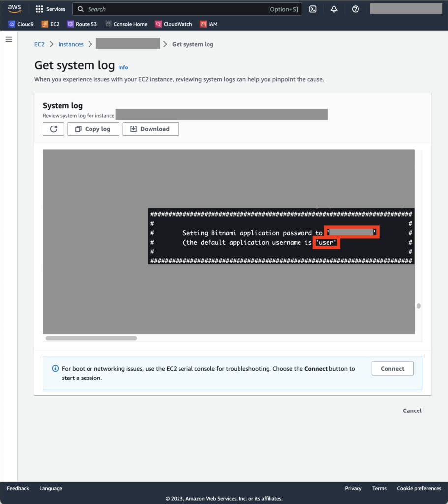Open Cookie preferences in footer
The height and width of the screenshot is (504, 448).
coord(419,488)
